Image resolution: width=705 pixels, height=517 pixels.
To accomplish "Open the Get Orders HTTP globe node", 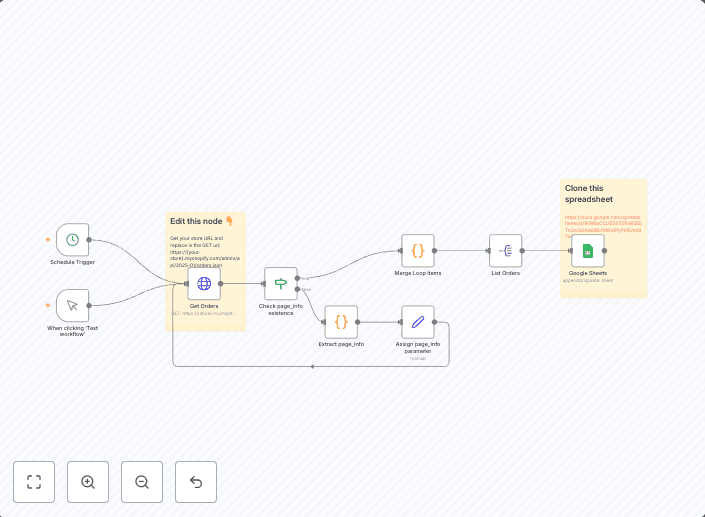I will (x=204, y=283).
